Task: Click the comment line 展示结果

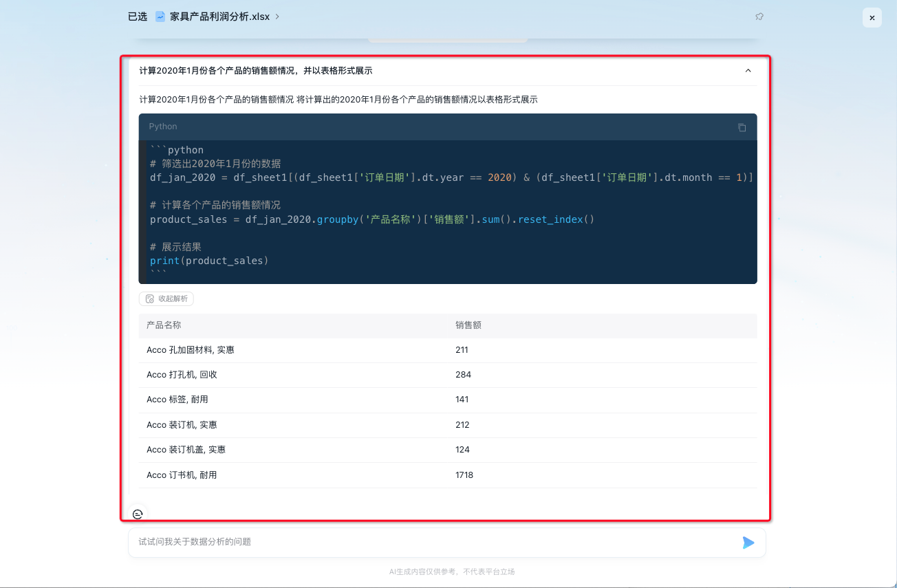Action: tap(175, 247)
